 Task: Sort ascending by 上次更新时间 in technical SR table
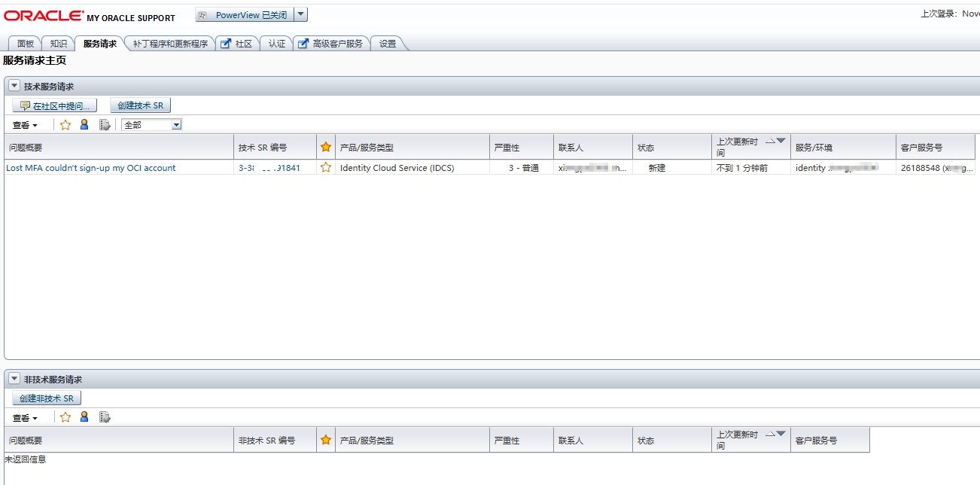coord(770,141)
